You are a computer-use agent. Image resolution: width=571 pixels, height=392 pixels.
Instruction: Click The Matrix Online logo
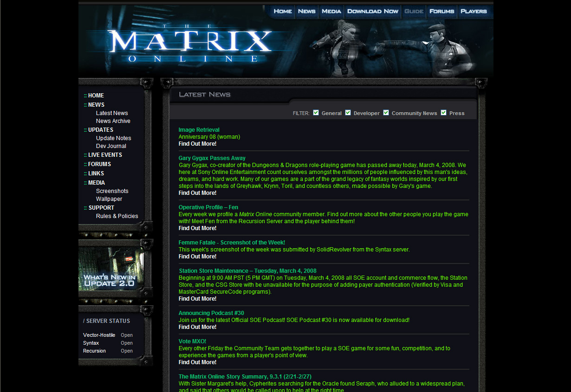(x=189, y=43)
